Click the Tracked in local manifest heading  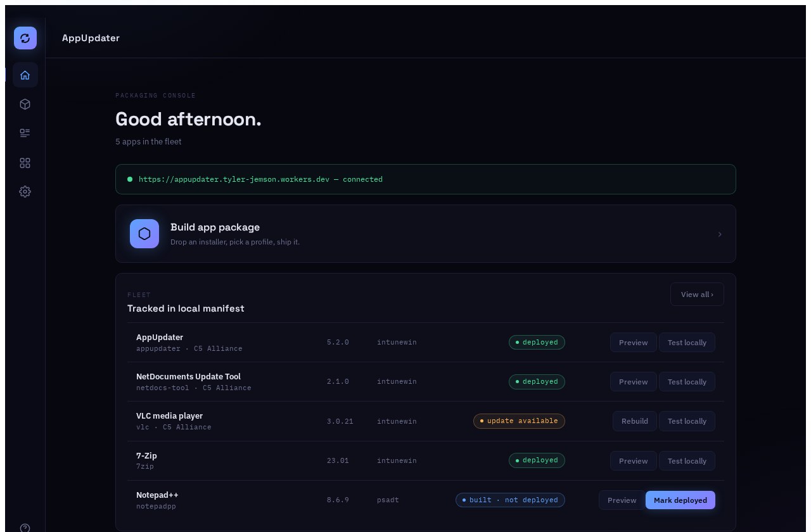coord(186,308)
